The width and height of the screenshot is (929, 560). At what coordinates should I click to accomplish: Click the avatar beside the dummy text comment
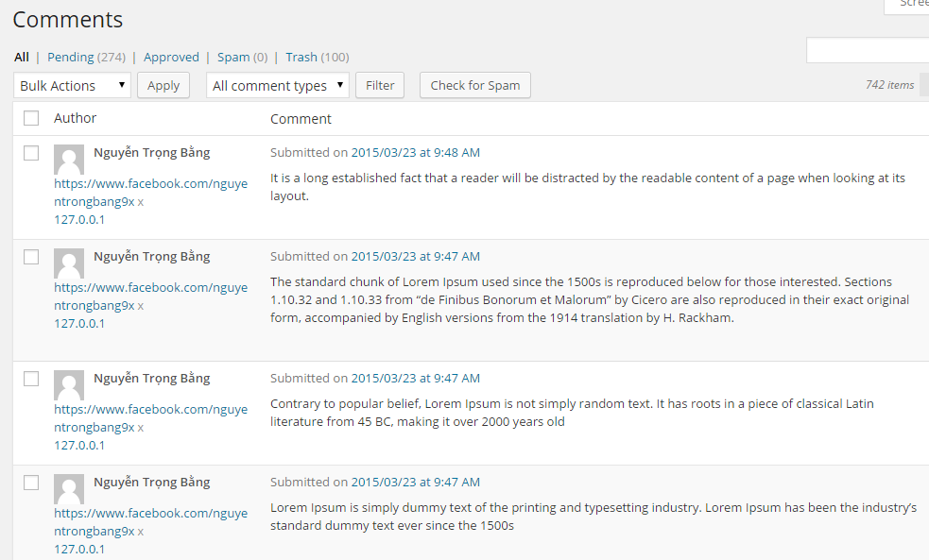click(x=69, y=489)
